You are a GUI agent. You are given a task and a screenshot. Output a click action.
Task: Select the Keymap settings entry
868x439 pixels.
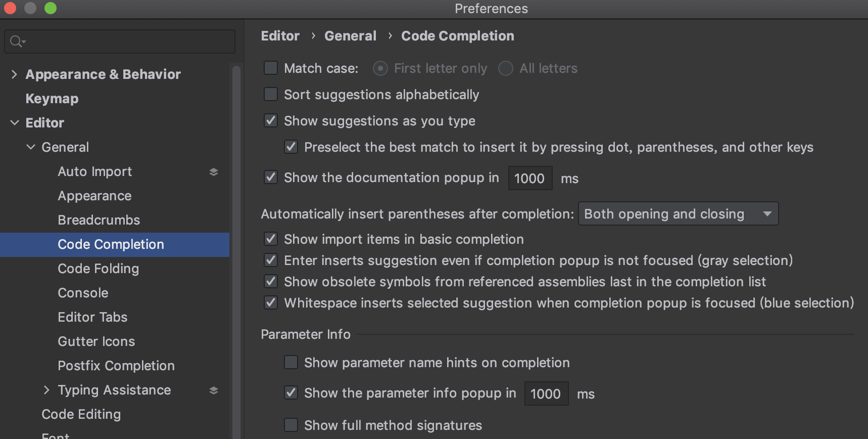pyautogui.click(x=52, y=99)
